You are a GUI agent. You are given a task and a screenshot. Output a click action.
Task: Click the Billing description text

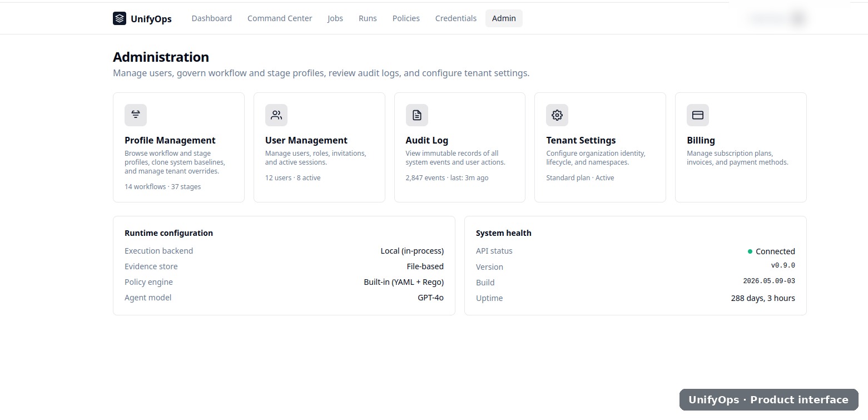[737, 158]
